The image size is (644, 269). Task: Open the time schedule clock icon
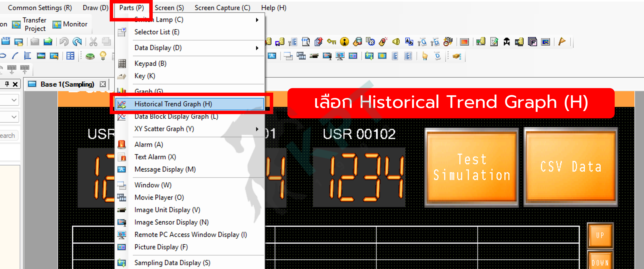coord(370,42)
